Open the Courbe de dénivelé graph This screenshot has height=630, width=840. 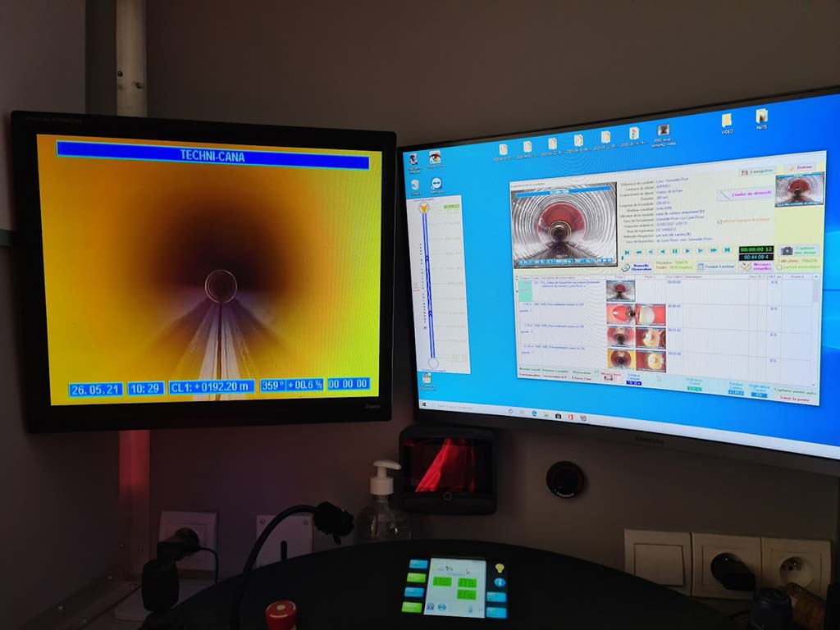[x=746, y=194]
